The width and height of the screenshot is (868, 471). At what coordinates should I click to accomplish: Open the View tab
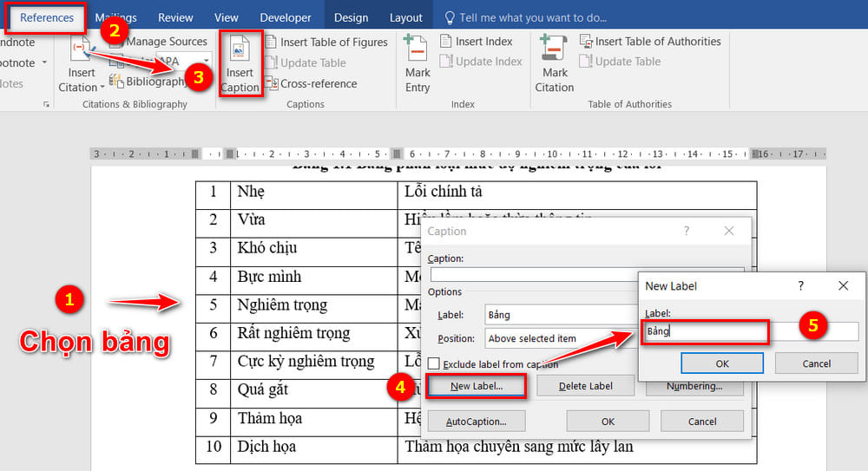click(x=226, y=17)
